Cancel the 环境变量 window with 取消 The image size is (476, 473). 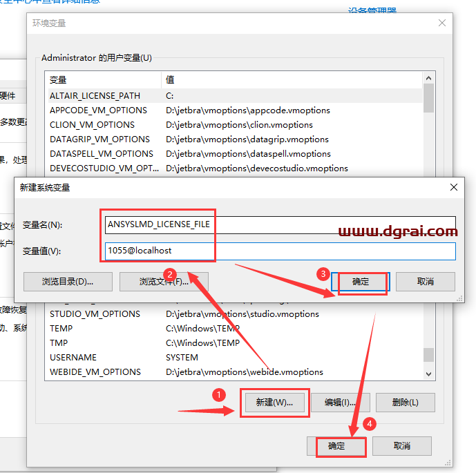(402, 446)
